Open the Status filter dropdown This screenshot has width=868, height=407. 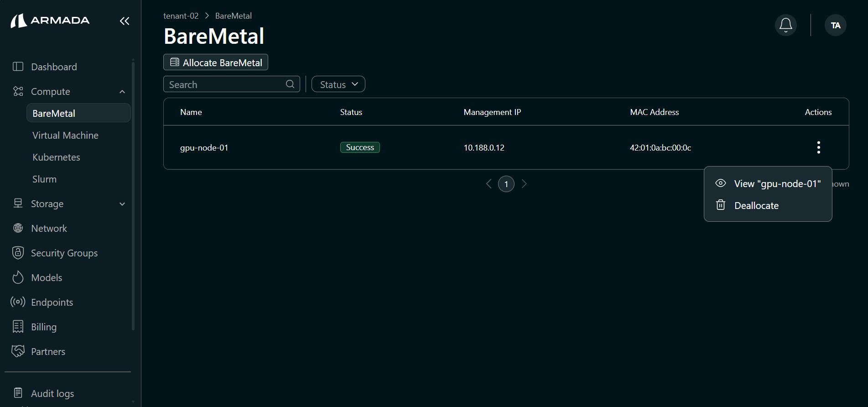tap(338, 84)
